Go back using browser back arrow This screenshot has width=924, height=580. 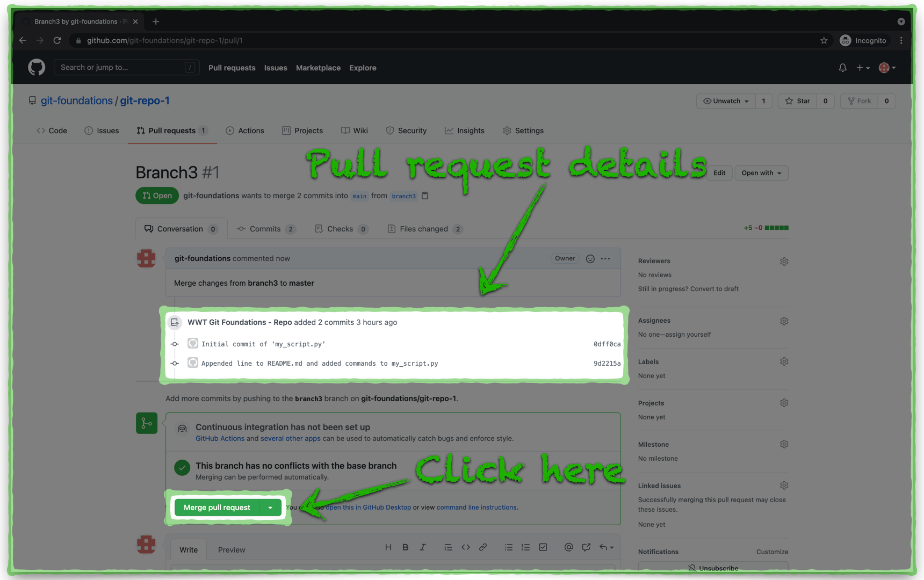point(23,40)
